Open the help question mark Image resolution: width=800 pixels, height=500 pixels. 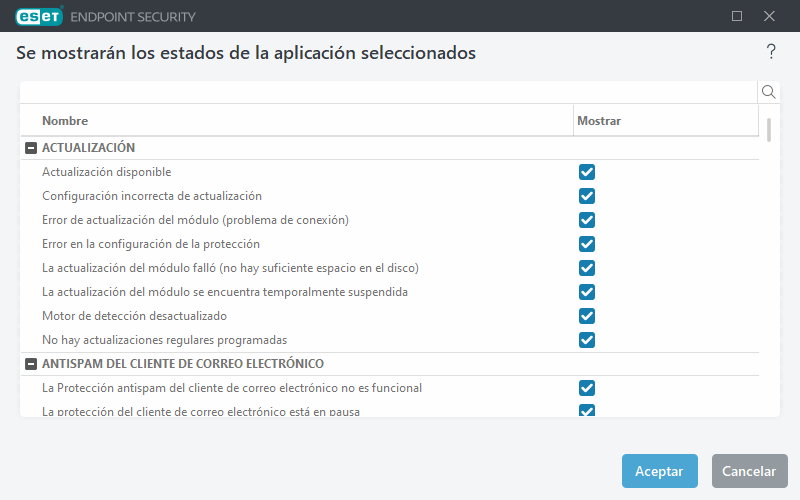[771, 52]
